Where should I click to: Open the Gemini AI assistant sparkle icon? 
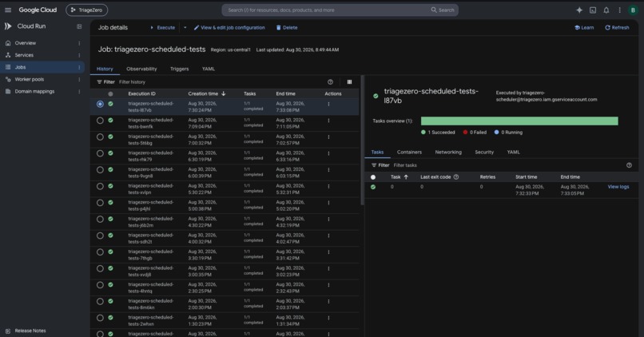[579, 10]
